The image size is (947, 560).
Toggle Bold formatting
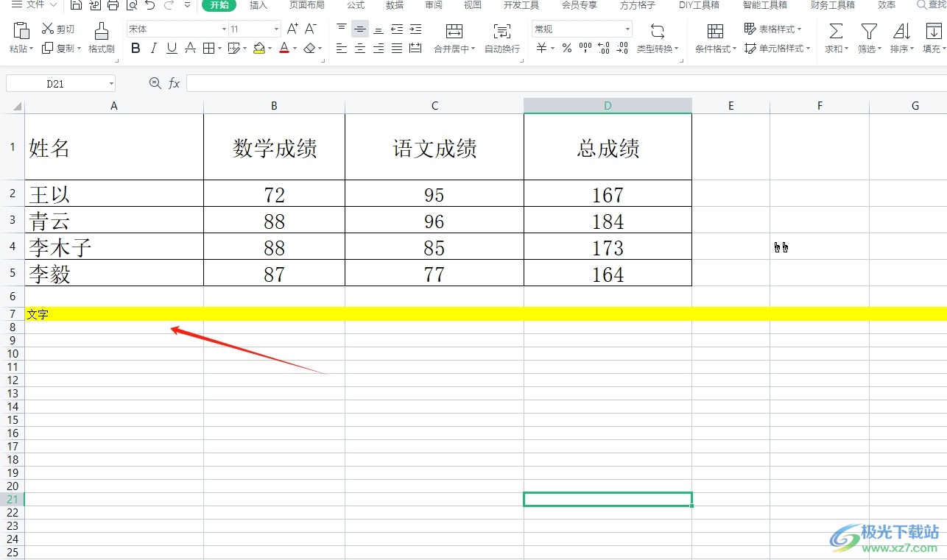135,49
